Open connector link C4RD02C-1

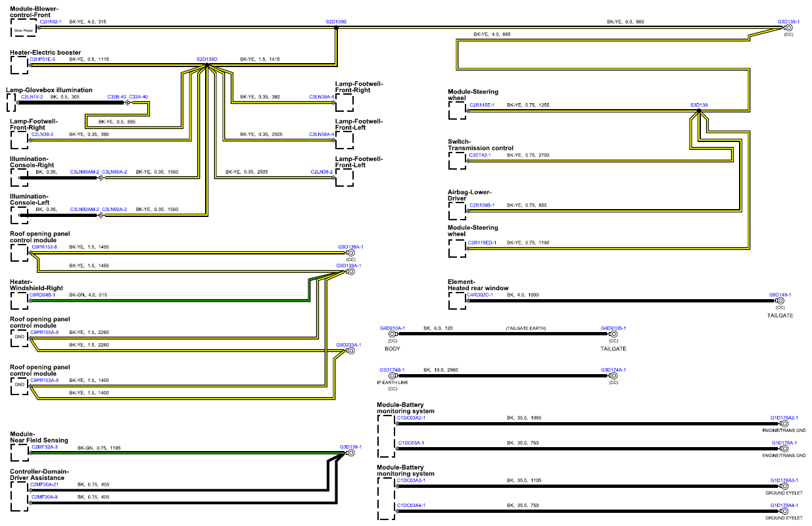[x=480, y=295]
